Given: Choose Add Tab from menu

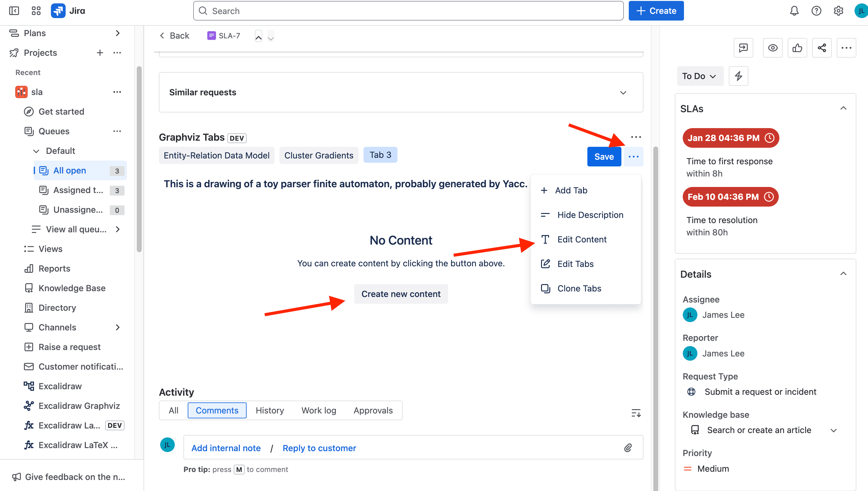Looking at the screenshot, I should 586,190.
